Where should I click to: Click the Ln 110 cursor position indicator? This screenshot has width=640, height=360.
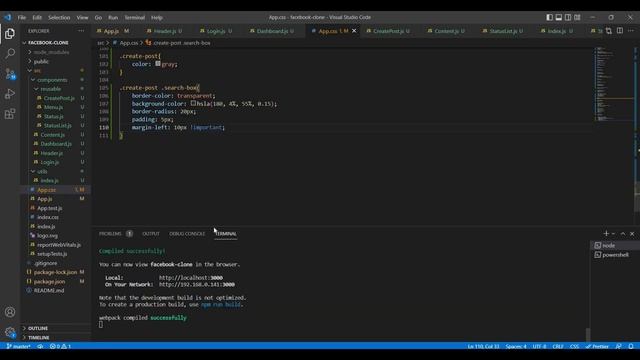point(483,346)
